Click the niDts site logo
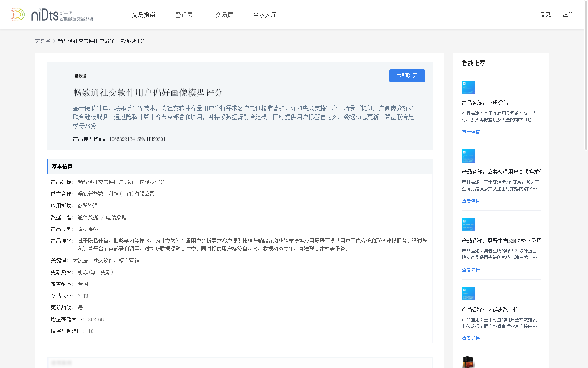The height and width of the screenshot is (368, 588). click(x=52, y=15)
